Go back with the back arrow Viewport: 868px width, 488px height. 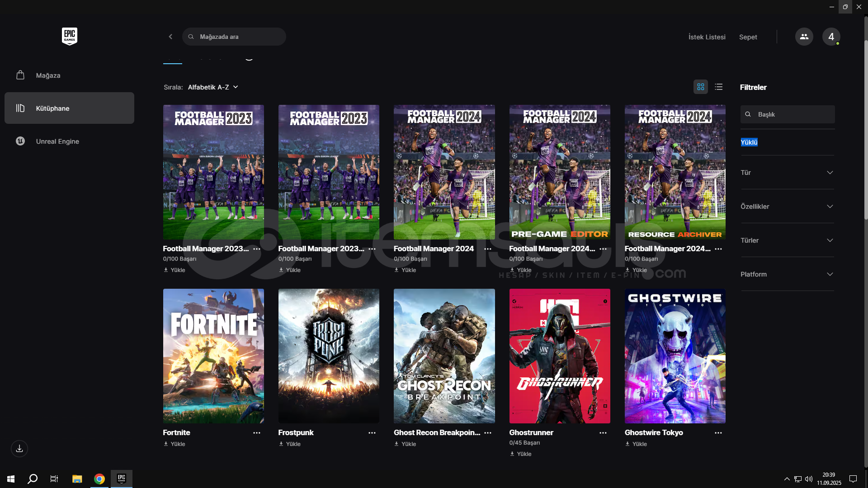pyautogui.click(x=170, y=37)
